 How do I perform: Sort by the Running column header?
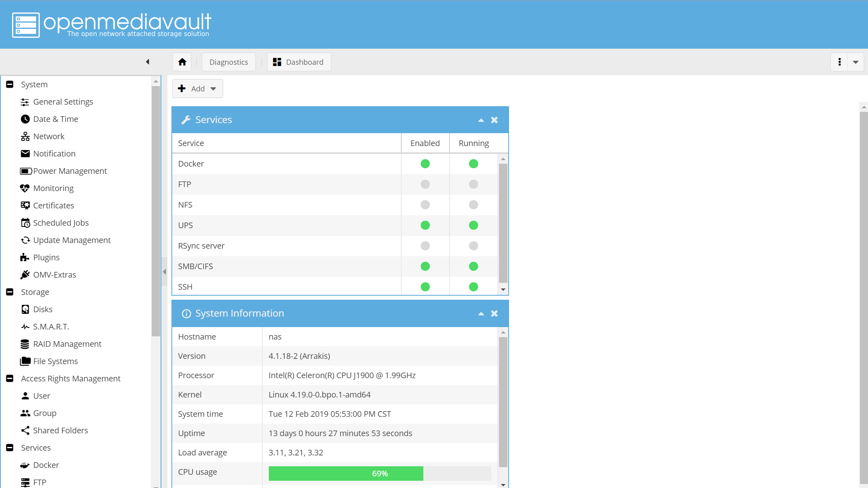tap(474, 143)
